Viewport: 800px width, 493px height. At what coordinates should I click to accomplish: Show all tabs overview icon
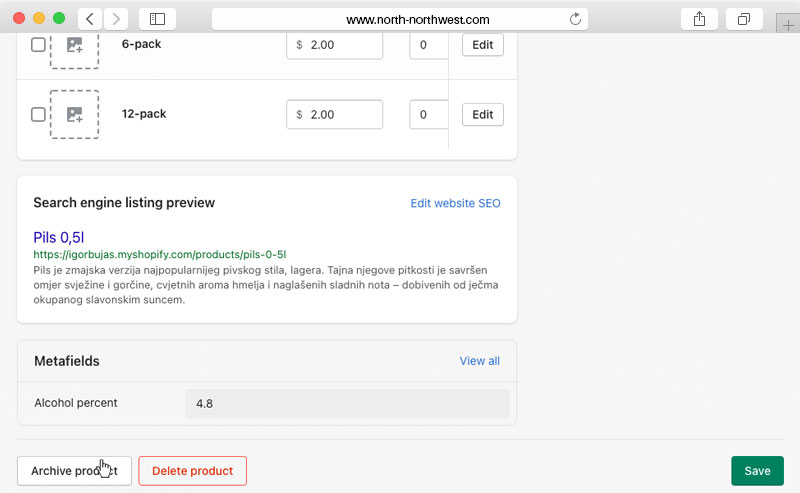(744, 19)
